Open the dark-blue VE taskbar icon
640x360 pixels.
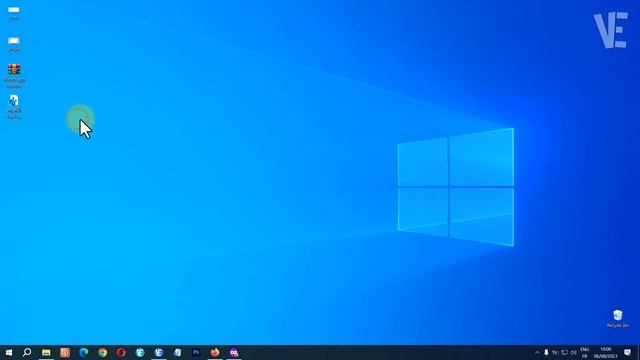point(159,352)
